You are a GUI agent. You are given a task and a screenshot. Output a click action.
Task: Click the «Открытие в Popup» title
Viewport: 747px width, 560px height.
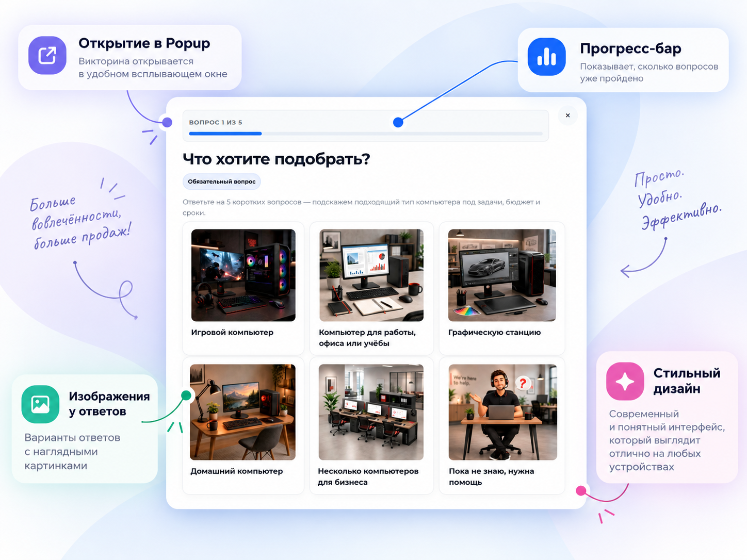[144, 44]
